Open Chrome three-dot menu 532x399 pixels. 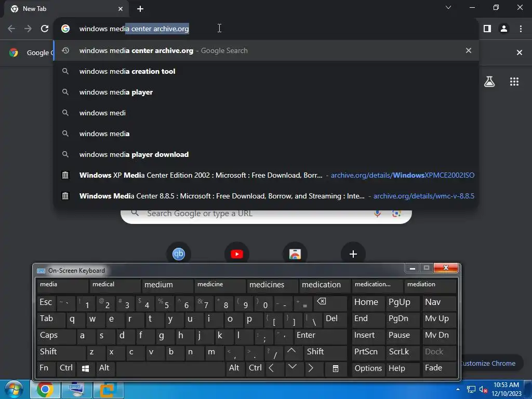tap(521, 29)
